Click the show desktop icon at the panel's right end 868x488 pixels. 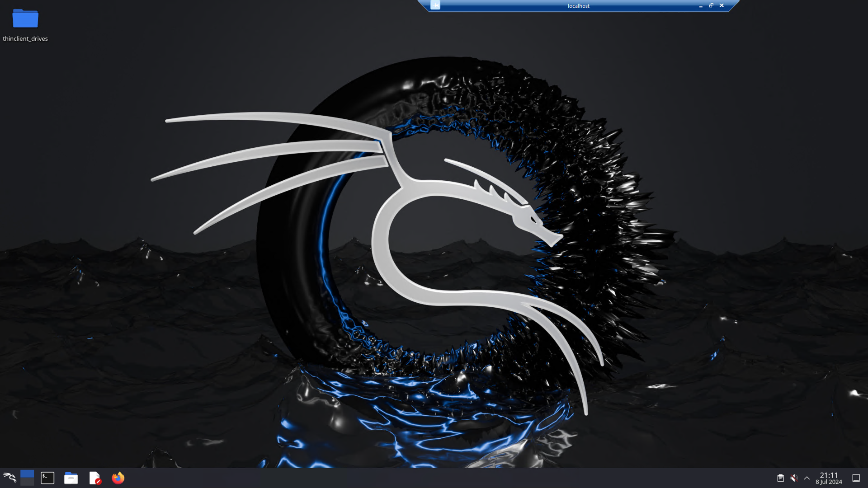point(856,478)
